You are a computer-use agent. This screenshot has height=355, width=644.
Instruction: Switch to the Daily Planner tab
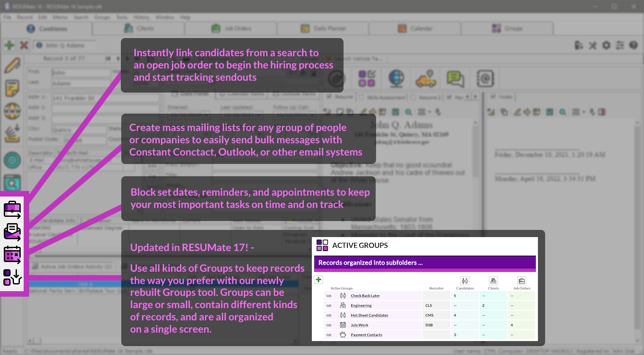[x=323, y=28]
